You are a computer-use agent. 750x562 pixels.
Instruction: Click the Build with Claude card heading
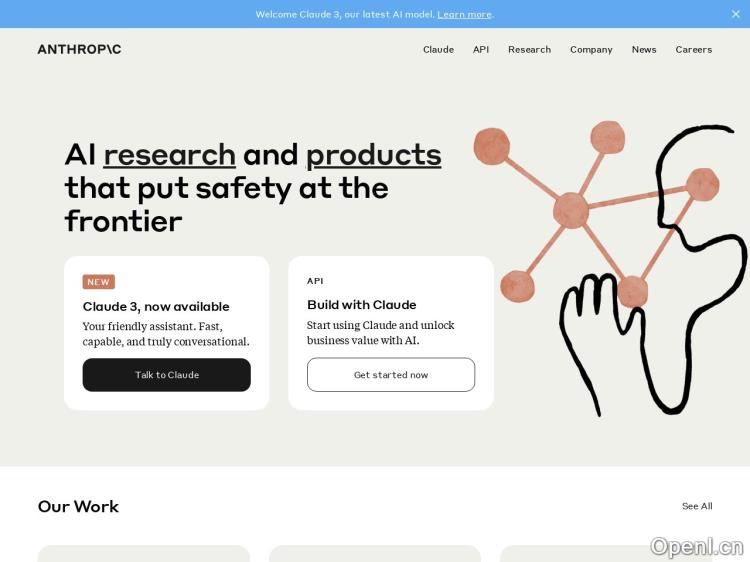(361, 304)
